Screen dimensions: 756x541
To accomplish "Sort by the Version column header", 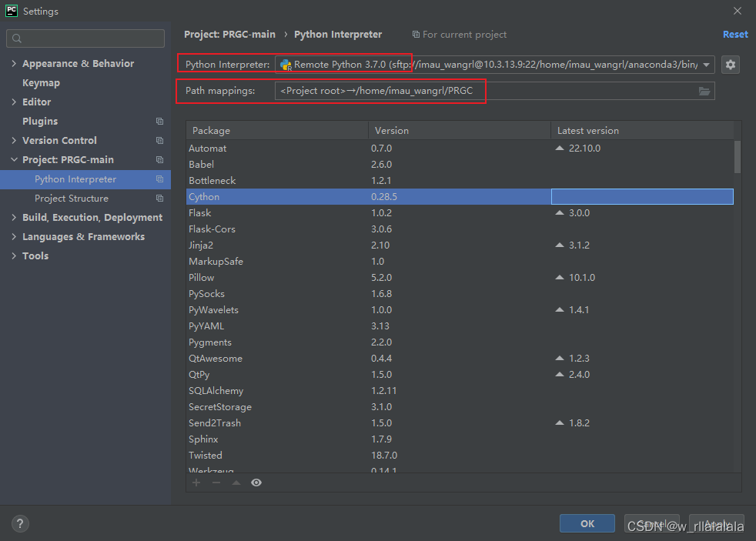I will (x=460, y=131).
